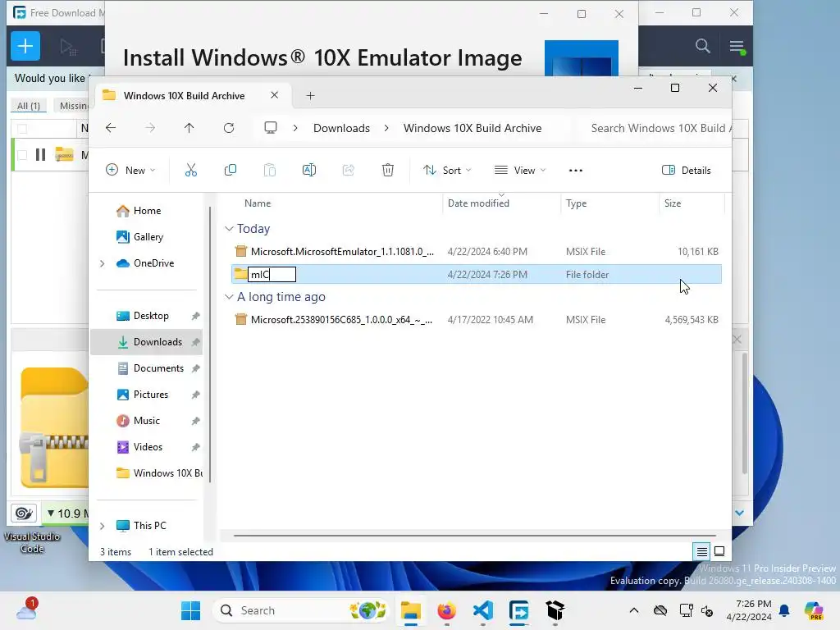
Task: Open the download speed dropdown showing 10.9
Action: pyautogui.click(x=66, y=514)
